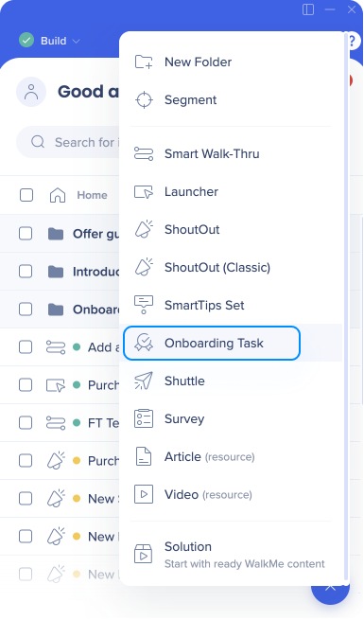This screenshot has height=620, width=364.
Task: Check the Offer folder checkbox
Action: point(26,233)
